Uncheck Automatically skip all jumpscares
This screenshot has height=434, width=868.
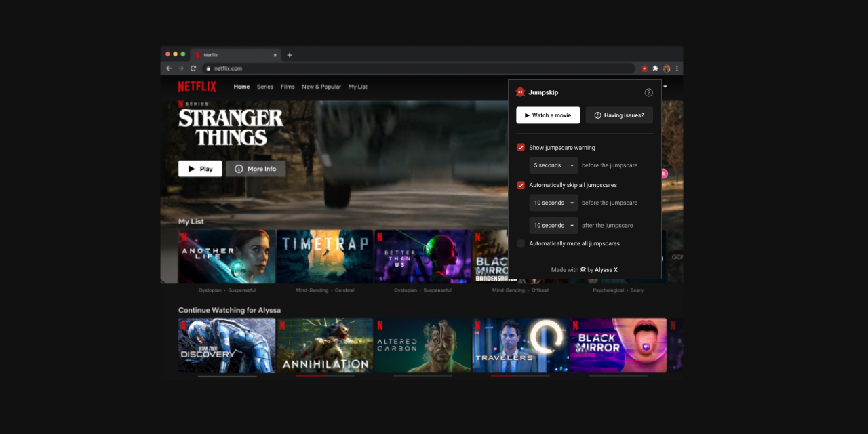coord(521,184)
